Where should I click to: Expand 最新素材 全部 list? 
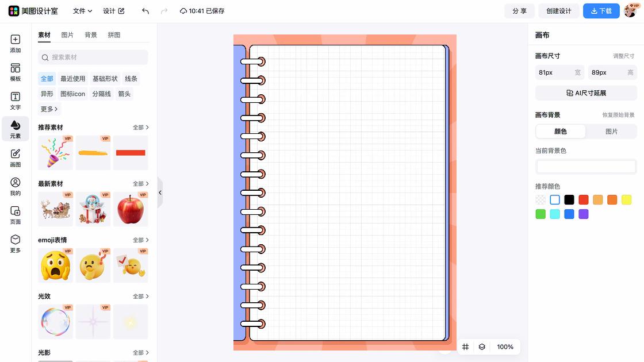point(140,184)
